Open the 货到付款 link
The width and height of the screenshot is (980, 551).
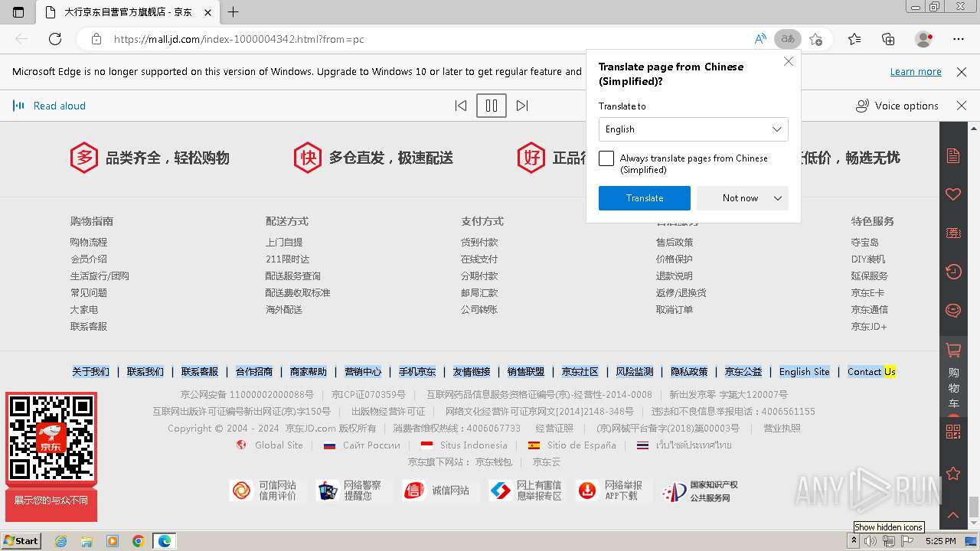[x=479, y=242]
